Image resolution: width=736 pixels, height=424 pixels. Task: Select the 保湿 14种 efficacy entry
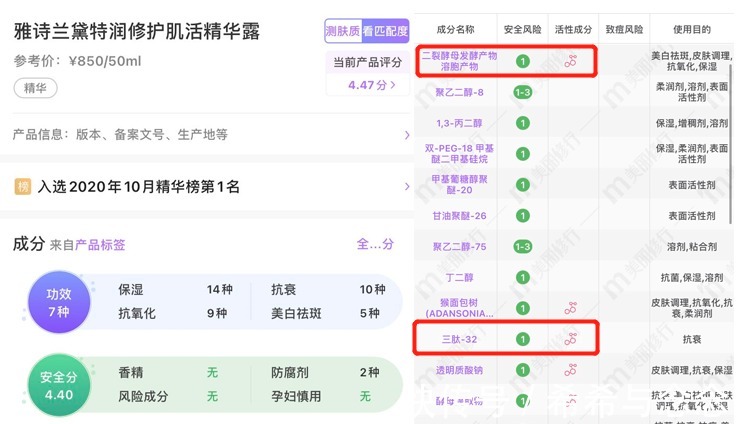click(x=175, y=289)
